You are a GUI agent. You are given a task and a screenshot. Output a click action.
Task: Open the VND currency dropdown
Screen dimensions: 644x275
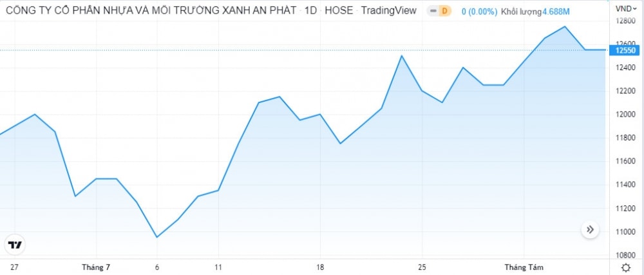click(x=626, y=8)
